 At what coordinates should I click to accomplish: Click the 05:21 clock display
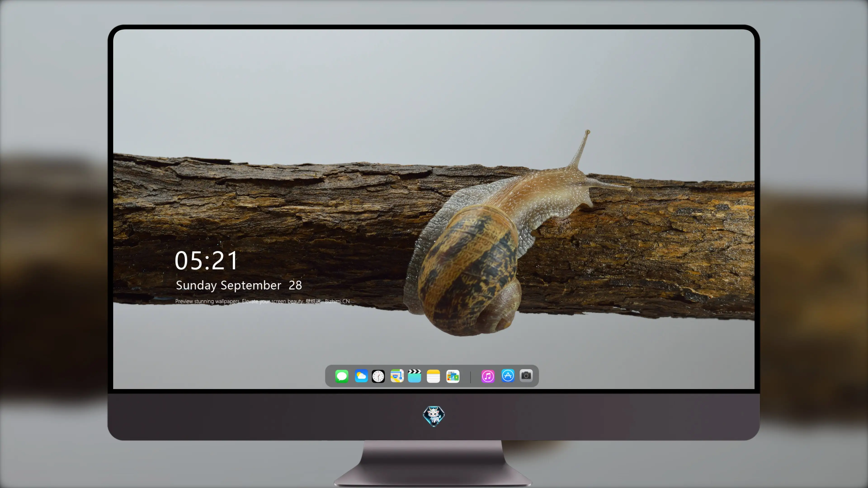pyautogui.click(x=206, y=261)
